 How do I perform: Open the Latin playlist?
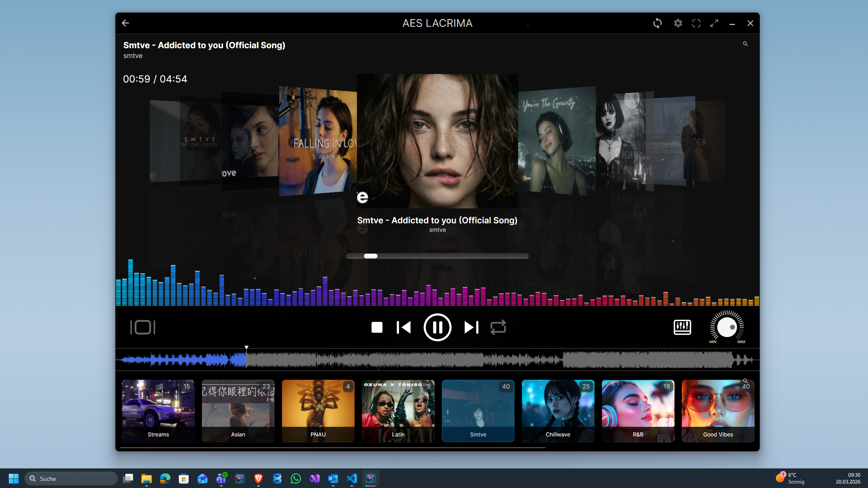(x=398, y=411)
